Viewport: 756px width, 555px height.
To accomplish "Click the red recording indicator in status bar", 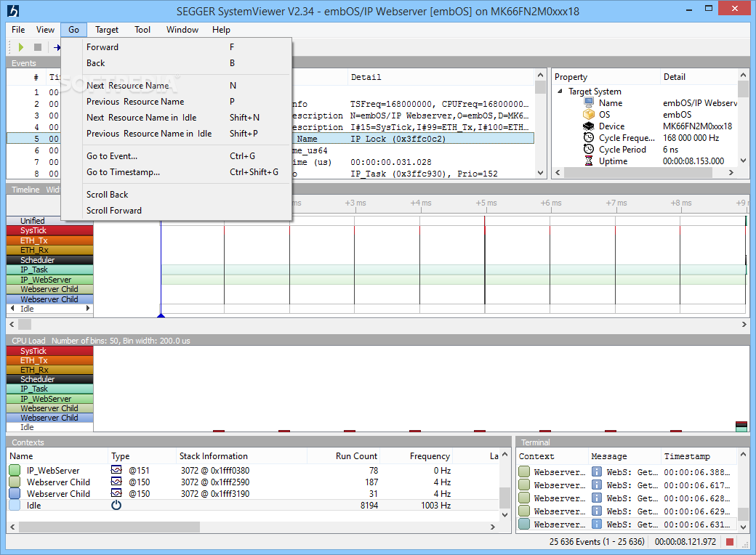I will tap(730, 542).
